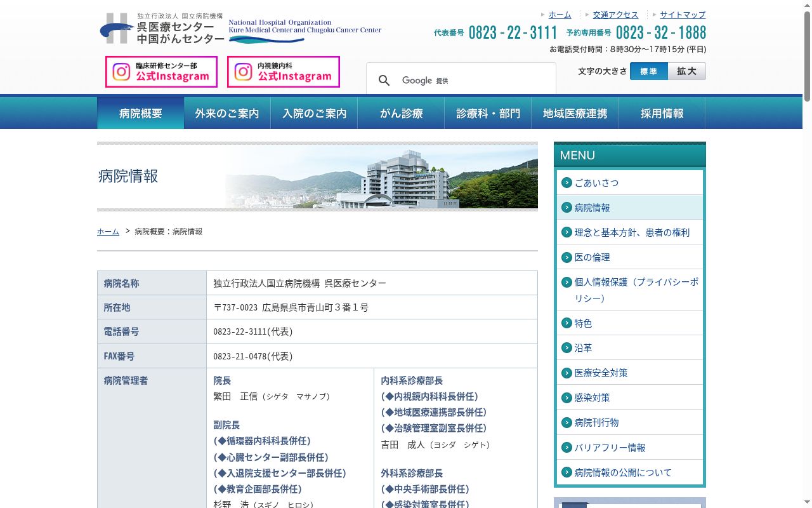The image size is (812, 508).
Task: Click the arrow icon beside ごあいさつ
Action: (567, 182)
